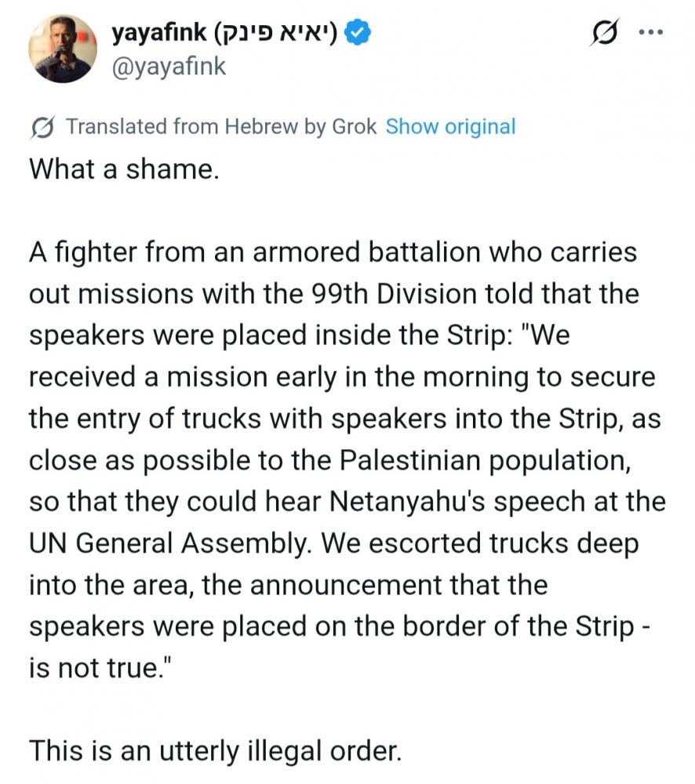Click the Translated from Hebrew by Grok label
Screen dimensions: 695x784
(221, 126)
